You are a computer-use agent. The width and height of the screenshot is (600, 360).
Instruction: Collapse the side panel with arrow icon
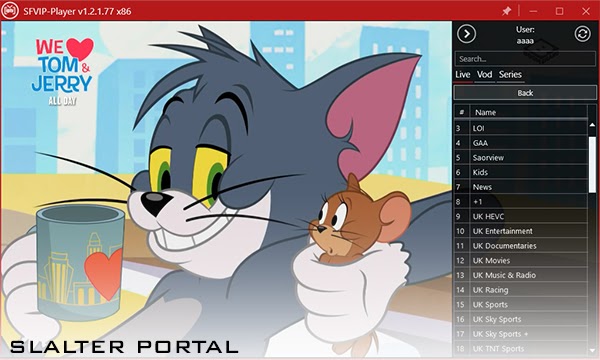(x=466, y=34)
